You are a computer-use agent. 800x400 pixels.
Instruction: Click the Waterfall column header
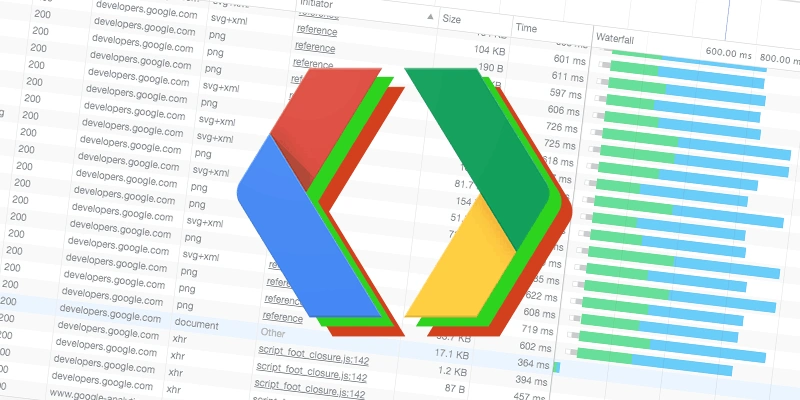pos(615,38)
